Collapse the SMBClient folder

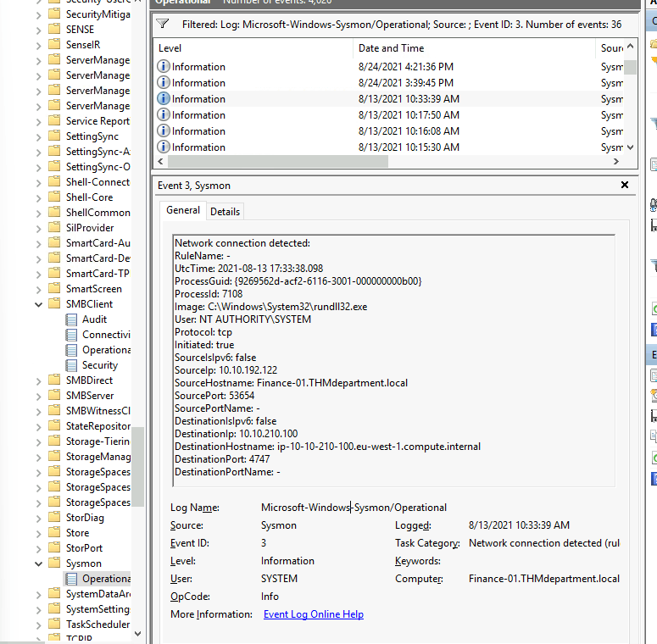pos(38,304)
